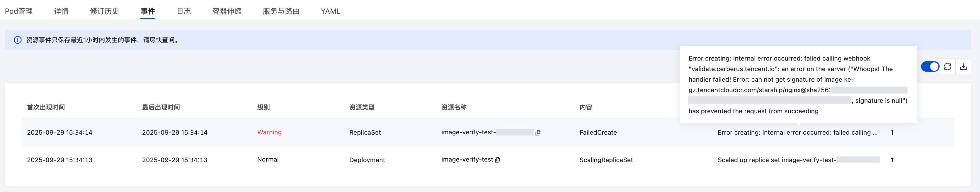Open the 详情 tab

coord(61,11)
